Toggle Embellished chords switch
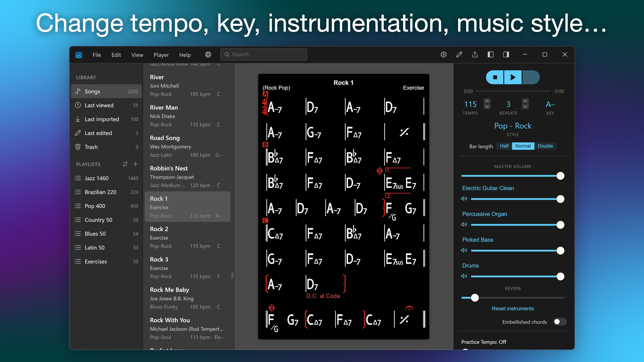The width and height of the screenshot is (644, 362). [560, 322]
